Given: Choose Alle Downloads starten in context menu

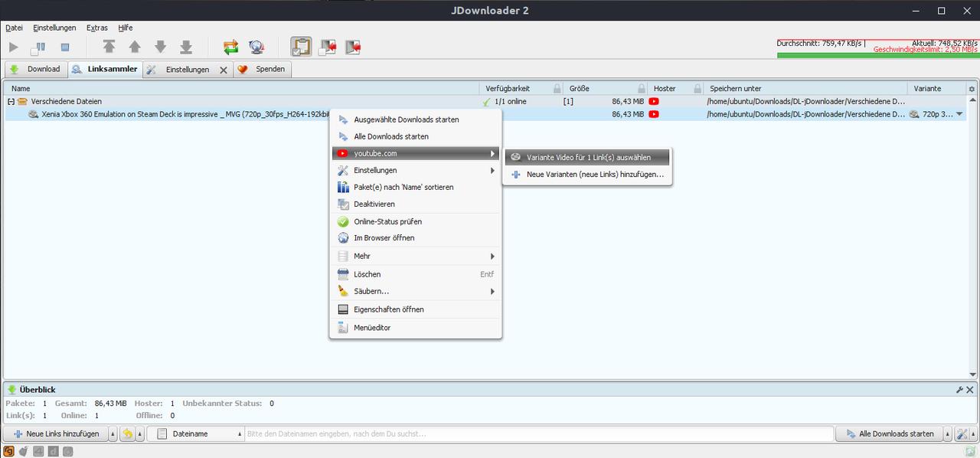Looking at the screenshot, I should click(416, 136).
